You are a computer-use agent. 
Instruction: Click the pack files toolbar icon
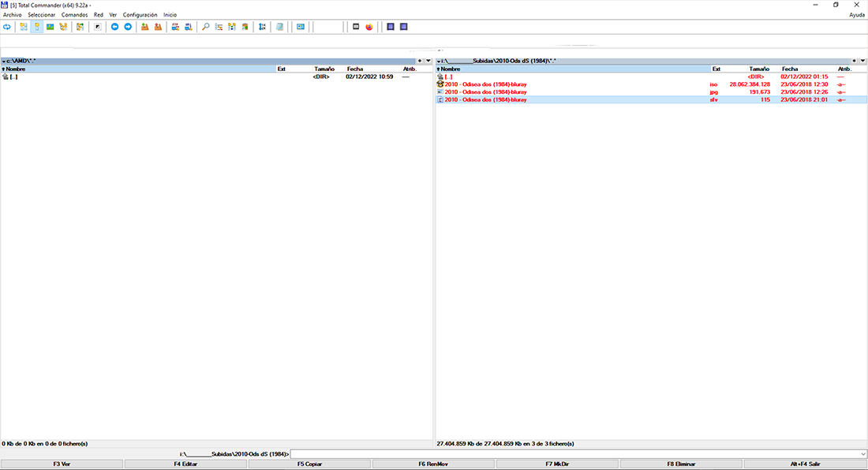coord(145,27)
